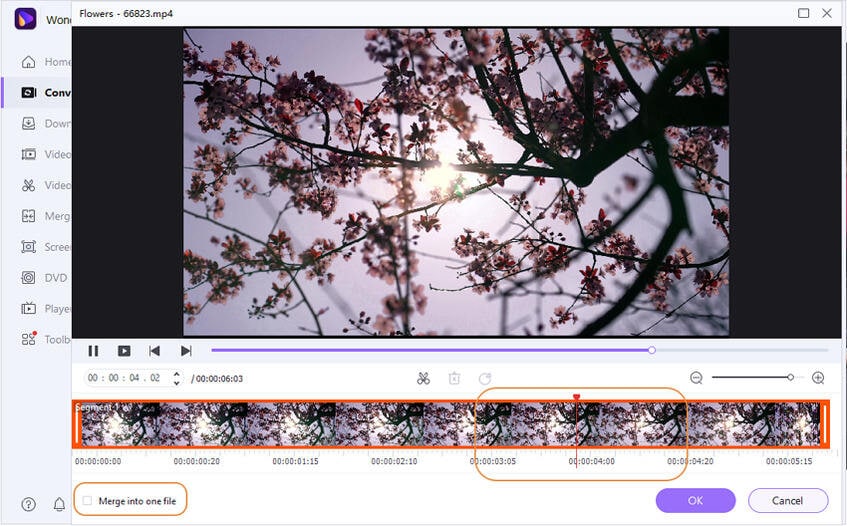Maximize the trim window

click(x=804, y=13)
